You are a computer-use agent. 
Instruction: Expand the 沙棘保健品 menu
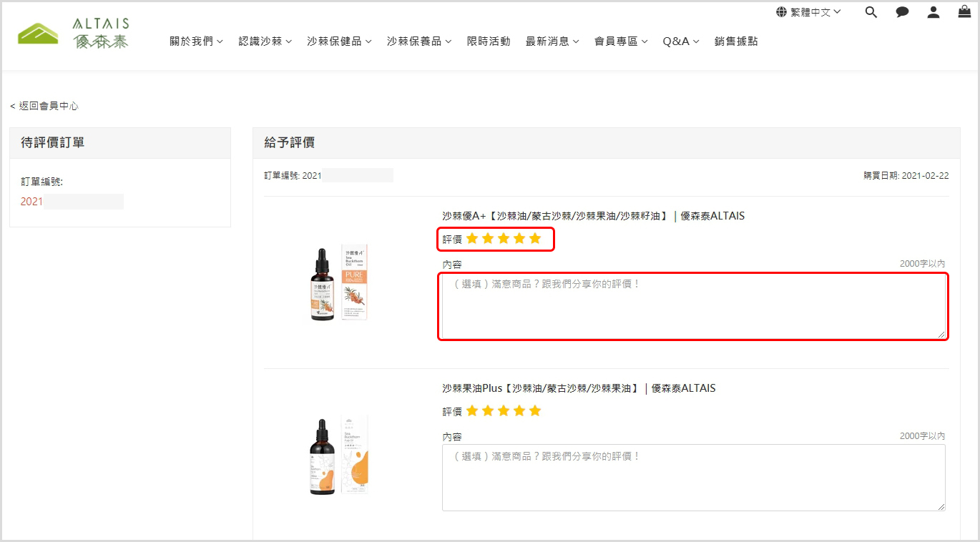tap(339, 41)
